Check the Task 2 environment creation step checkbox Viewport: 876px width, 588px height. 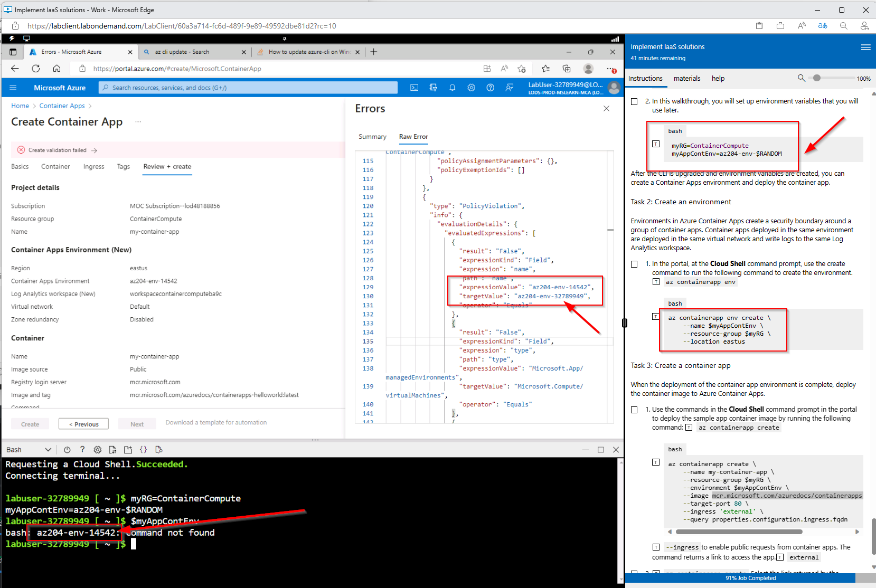pos(634,264)
